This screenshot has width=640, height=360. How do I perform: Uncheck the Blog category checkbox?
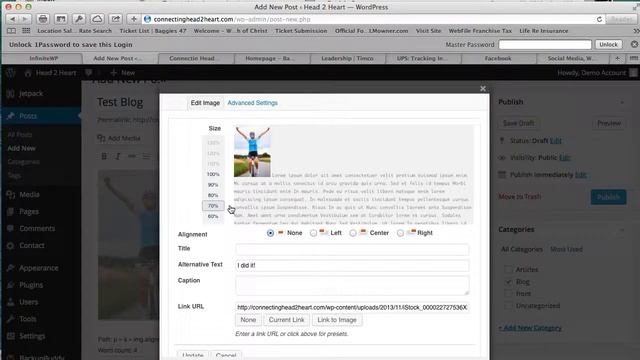tap(508, 282)
